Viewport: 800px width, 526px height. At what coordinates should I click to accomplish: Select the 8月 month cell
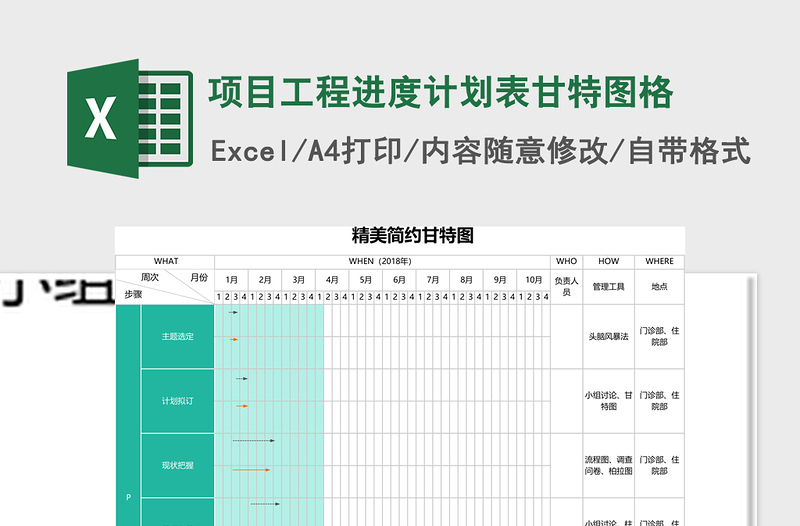(x=466, y=280)
